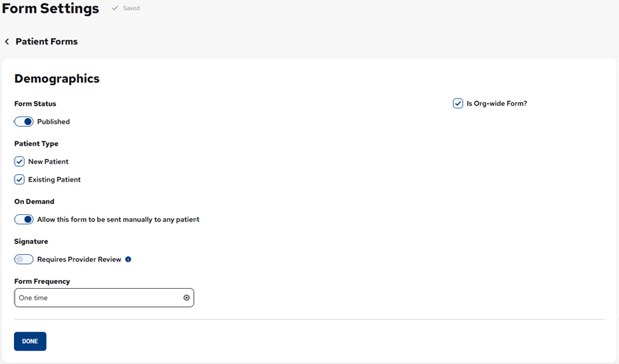Click the Form Settings page title
Screen dimensions: 619x364
coord(51,9)
